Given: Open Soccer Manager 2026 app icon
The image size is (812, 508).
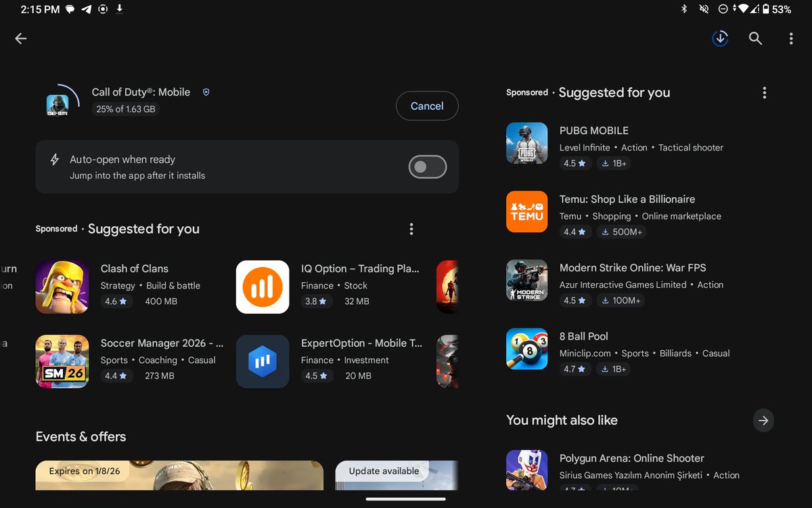Looking at the screenshot, I should 62,361.
